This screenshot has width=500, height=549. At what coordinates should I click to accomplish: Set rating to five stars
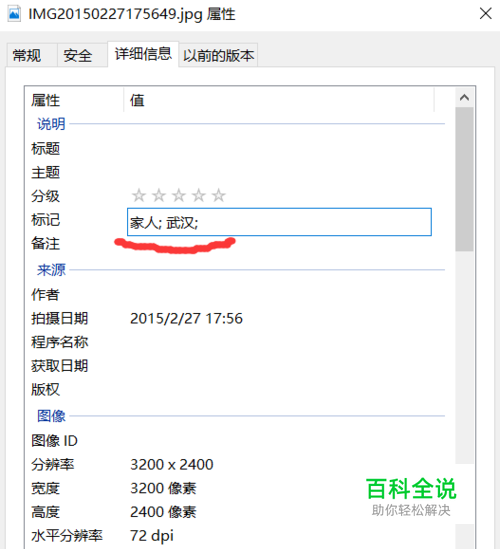pyautogui.click(x=218, y=195)
